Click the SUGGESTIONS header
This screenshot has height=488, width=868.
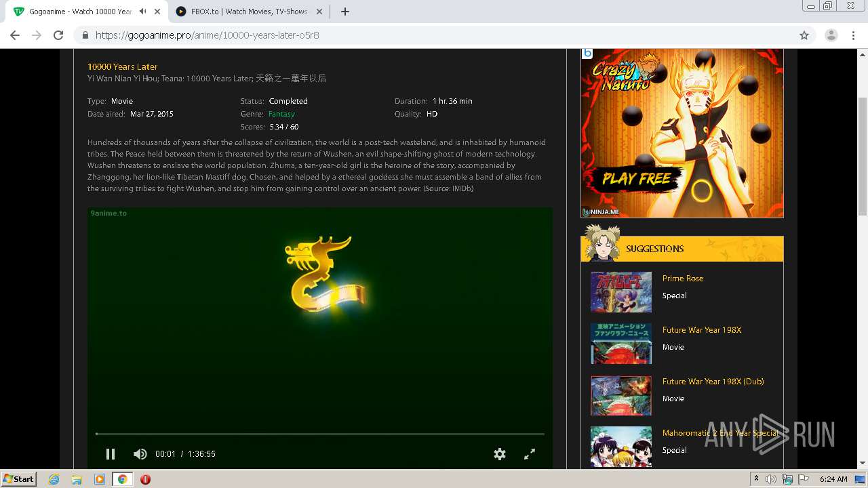point(654,249)
